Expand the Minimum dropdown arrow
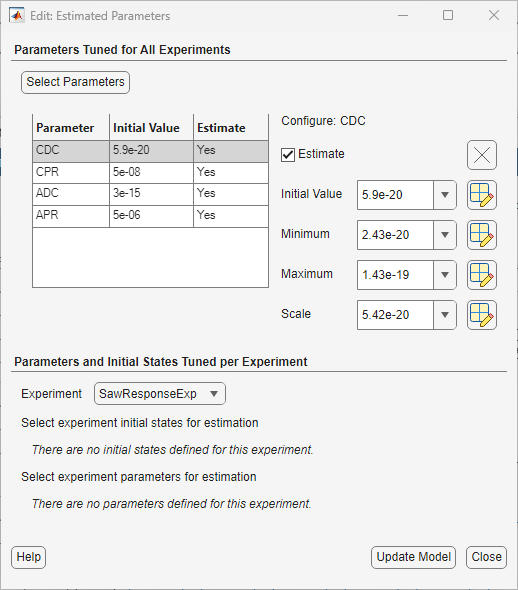Image resolution: width=518 pixels, height=590 pixels. [x=445, y=235]
